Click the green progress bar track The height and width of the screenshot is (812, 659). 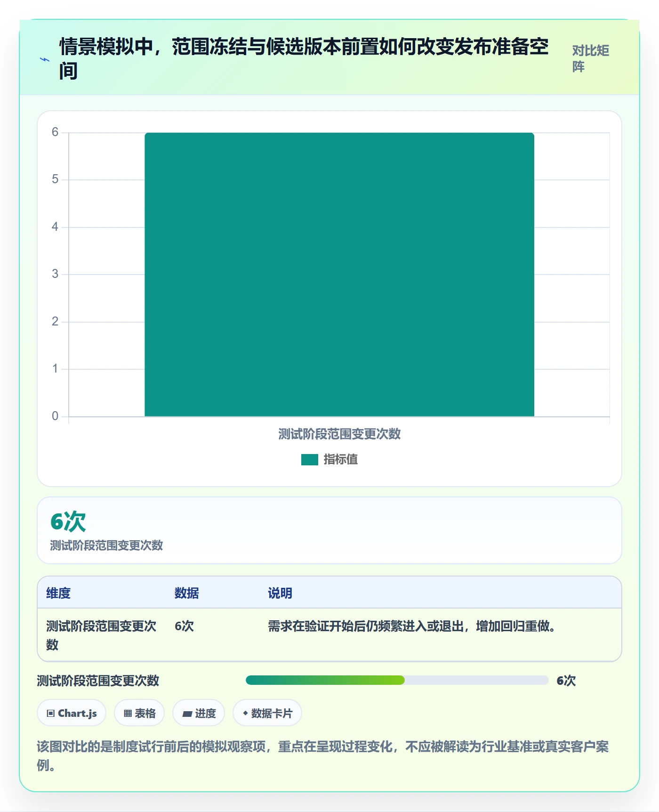coord(397,680)
